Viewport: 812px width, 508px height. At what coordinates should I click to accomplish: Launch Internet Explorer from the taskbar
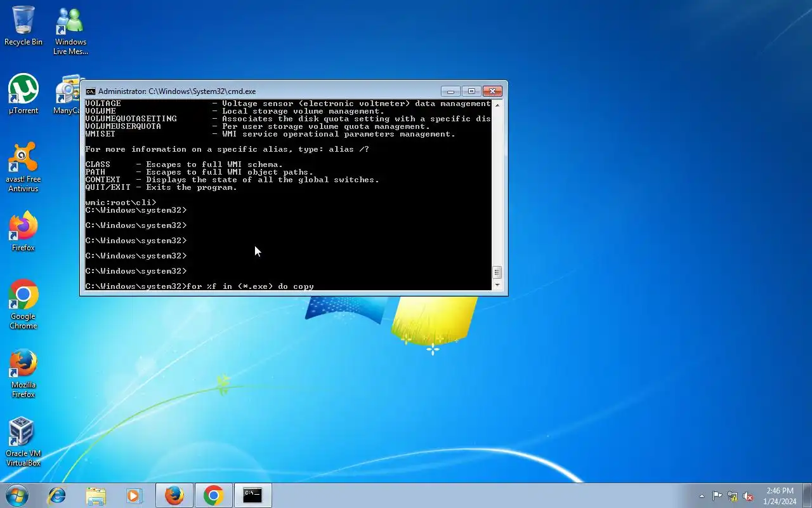(57, 495)
